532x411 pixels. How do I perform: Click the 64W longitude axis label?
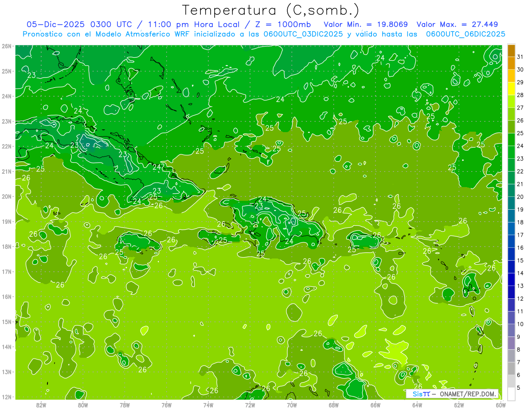pos(417,405)
